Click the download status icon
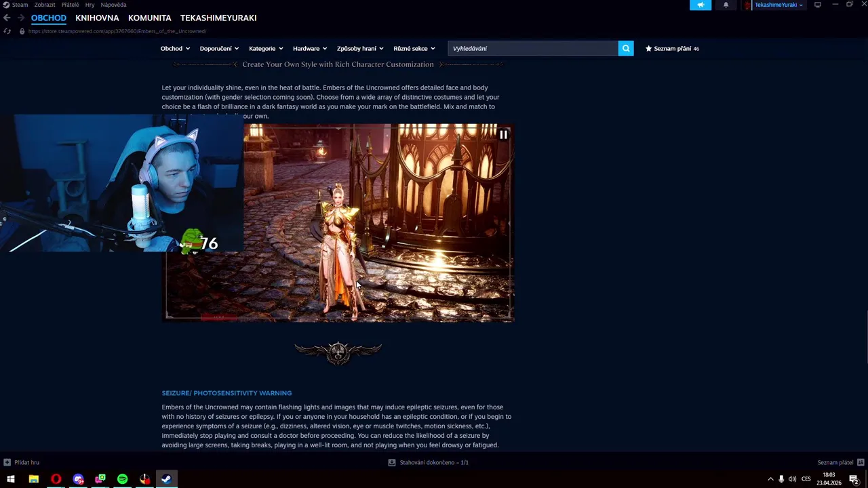The width and height of the screenshot is (868, 488). point(392,462)
